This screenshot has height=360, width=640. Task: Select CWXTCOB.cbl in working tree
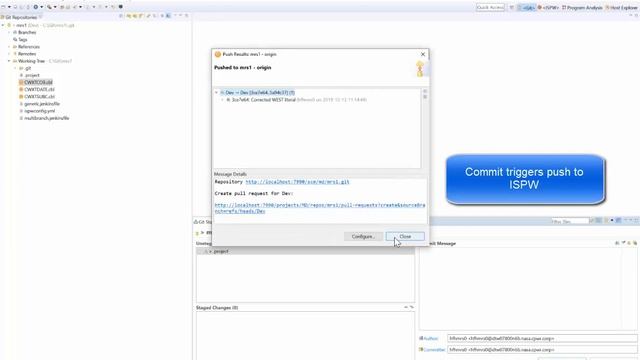[38, 82]
